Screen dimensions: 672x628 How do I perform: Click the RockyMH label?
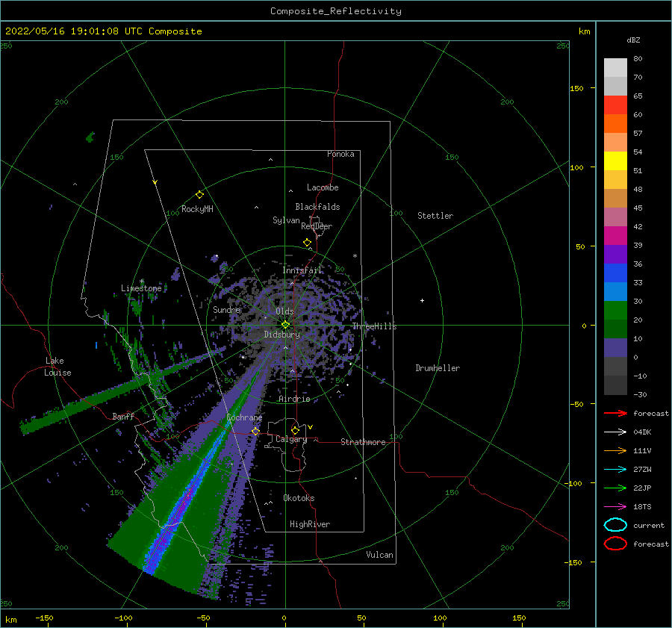click(197, 209)
